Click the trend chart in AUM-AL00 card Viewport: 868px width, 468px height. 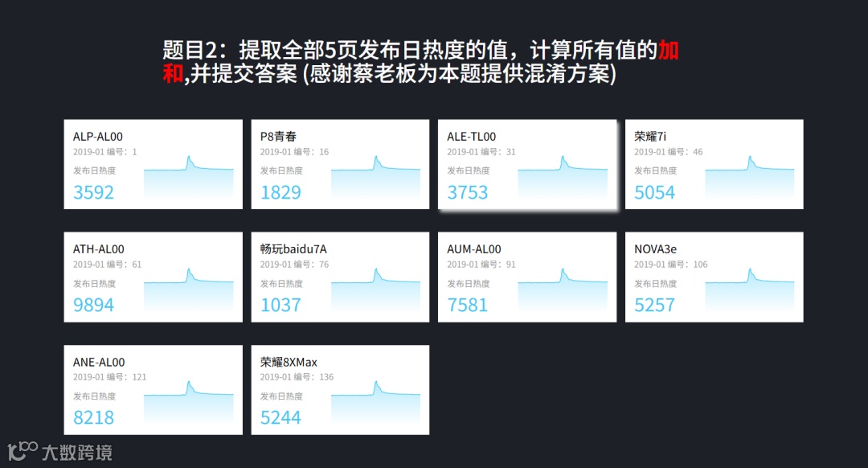563,289
